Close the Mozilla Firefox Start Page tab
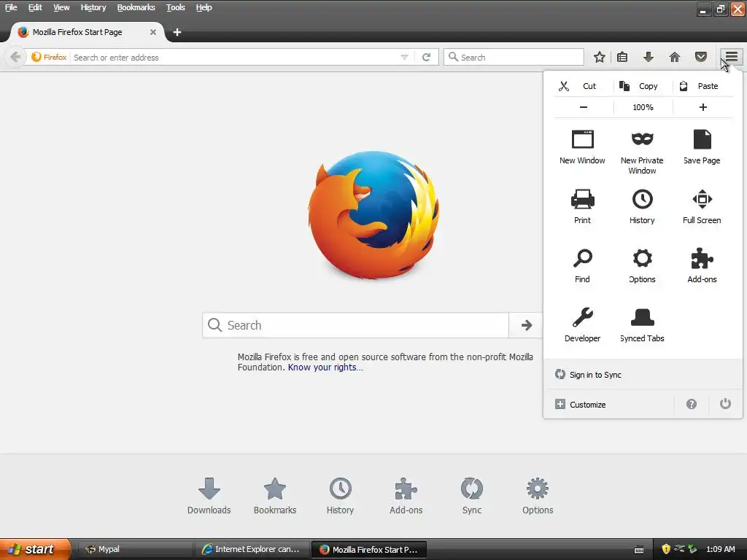The height and width of the screenshot is (560, 747). 153,32
